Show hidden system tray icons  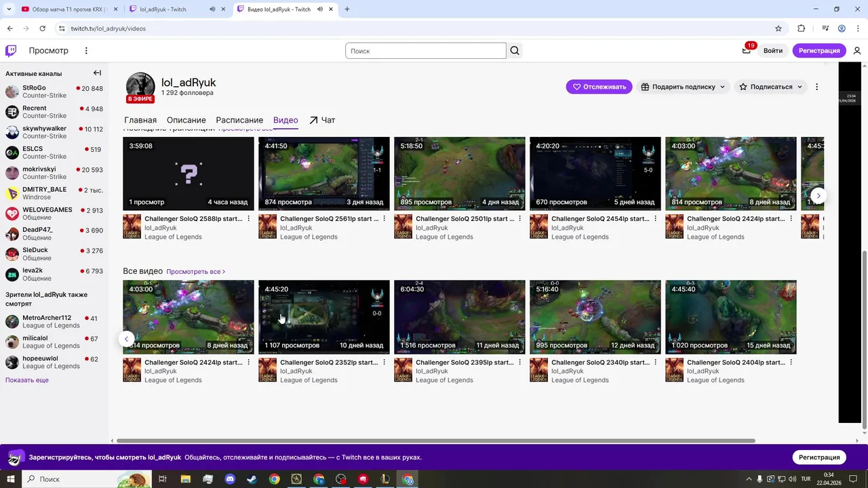[748, 479]
